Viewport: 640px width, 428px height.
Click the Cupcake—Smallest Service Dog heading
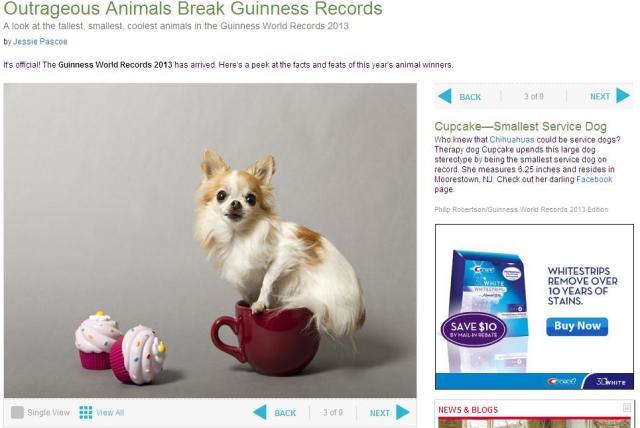(520, 126)
